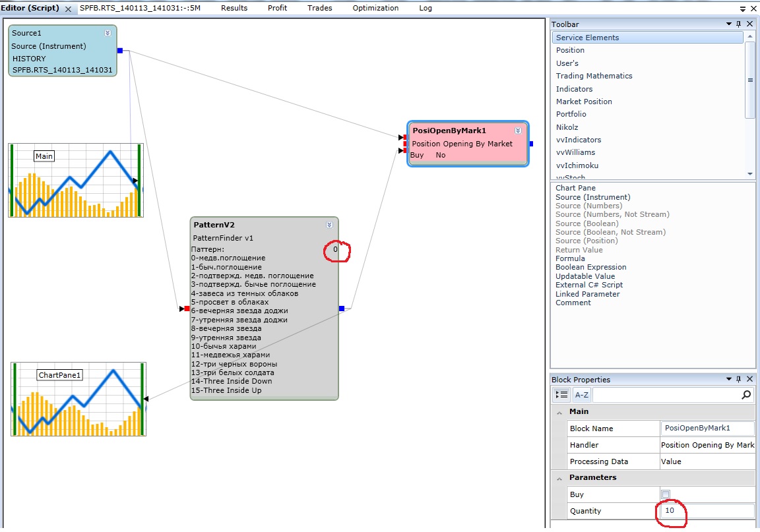Collapse the Main properties section
Image resolution: width=760 pixels, height=532 pixels.
pos(560,412)
